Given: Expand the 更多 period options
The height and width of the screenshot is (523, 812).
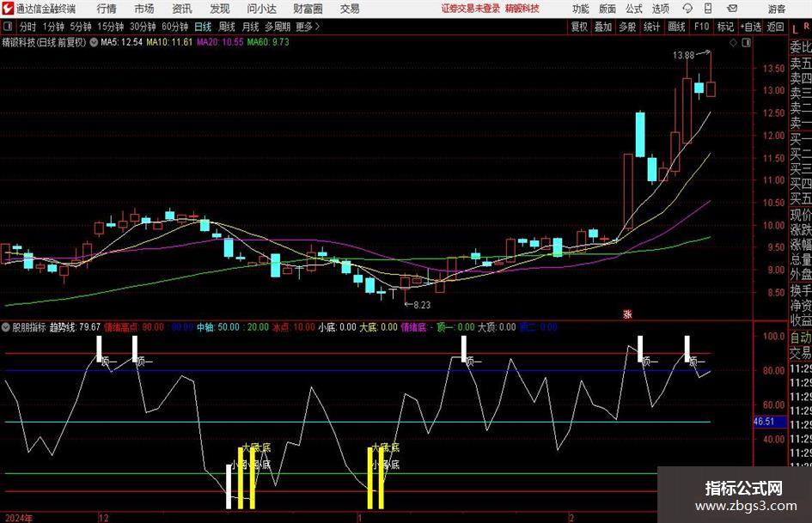Looking at the screenshot, I should point(308,27).
